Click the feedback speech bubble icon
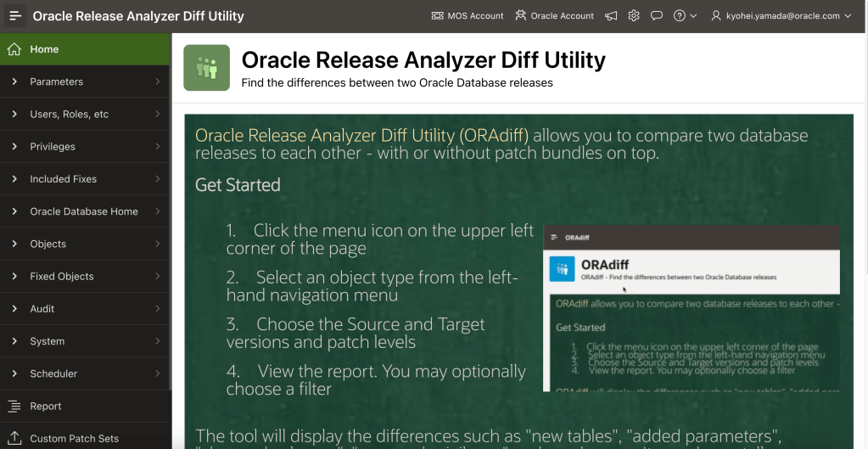Viewport: 868px width, 449px height. coord(656,16)
